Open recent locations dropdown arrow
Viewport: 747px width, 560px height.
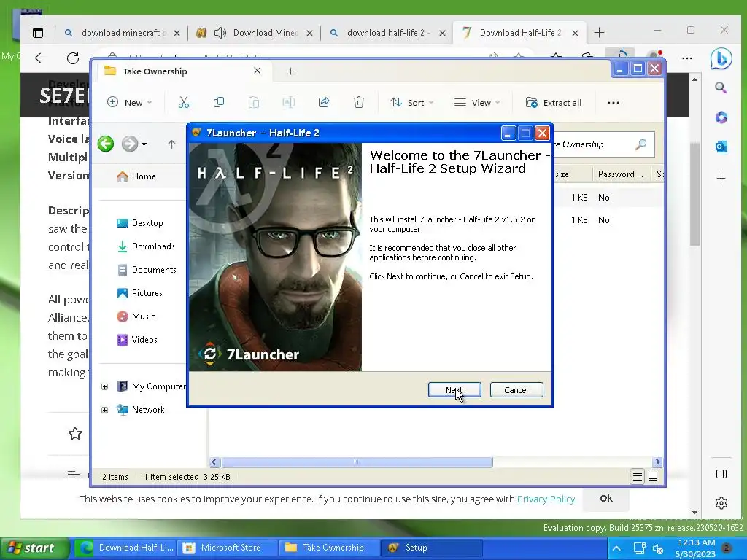click(144, 144)
